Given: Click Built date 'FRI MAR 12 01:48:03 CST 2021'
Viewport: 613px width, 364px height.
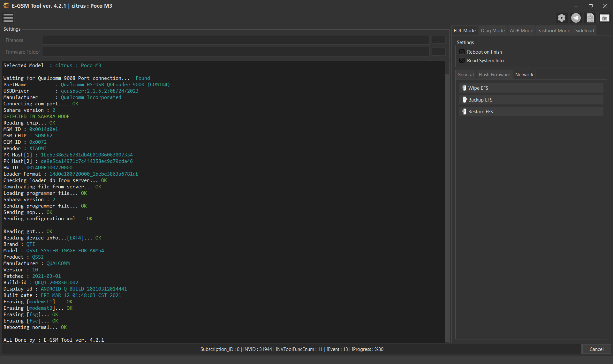Looking at the screenshot, I should [x=81, y=295].
